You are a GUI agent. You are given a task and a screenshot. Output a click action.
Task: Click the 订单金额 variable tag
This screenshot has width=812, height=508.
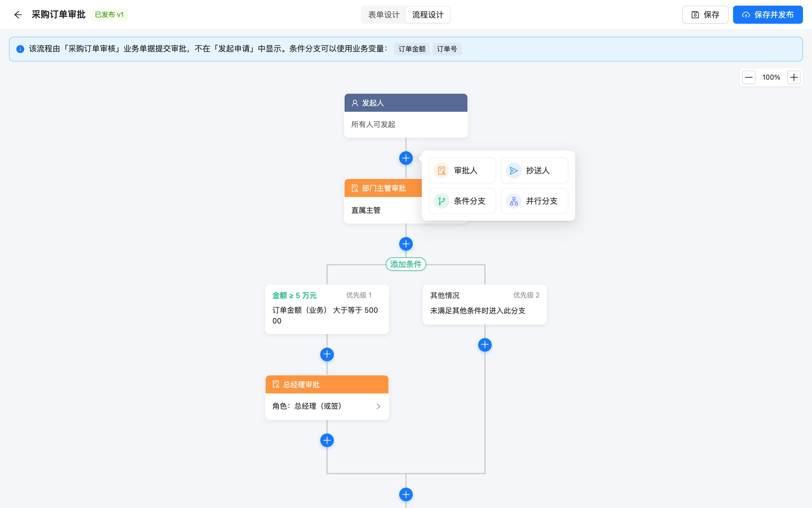click(412, 49)
